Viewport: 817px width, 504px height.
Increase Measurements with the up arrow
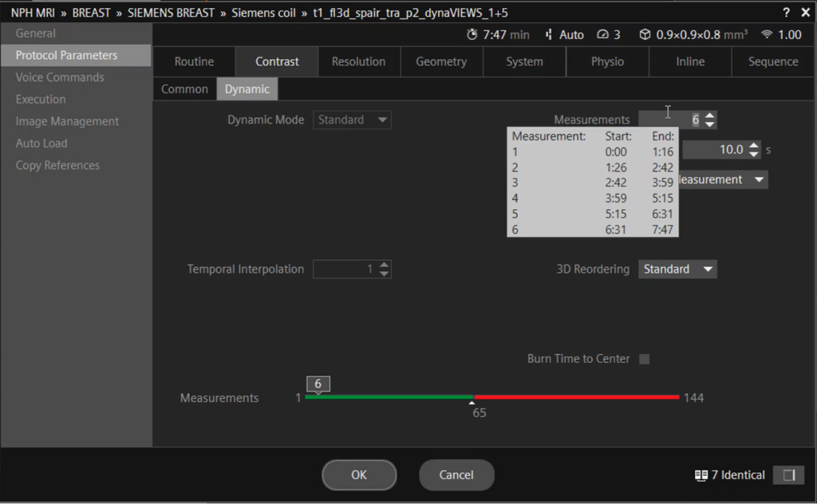click(x=710, y=116)
